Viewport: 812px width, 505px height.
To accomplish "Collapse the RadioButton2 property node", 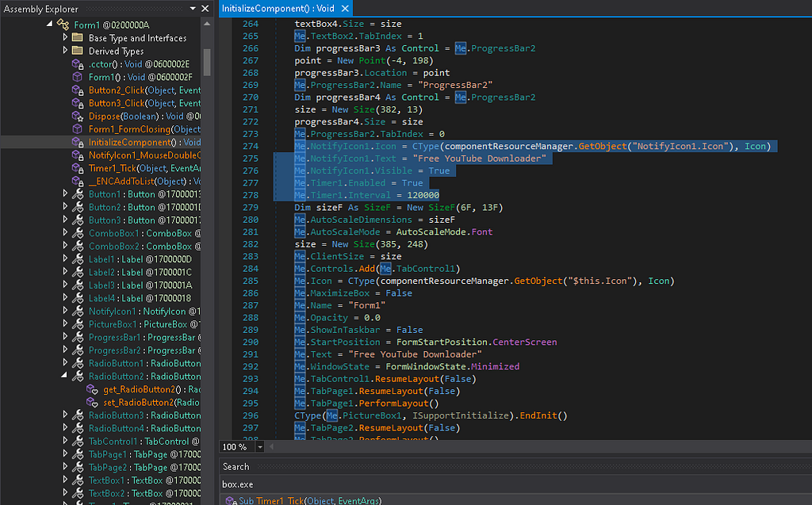I will click(x=65, y=375).
